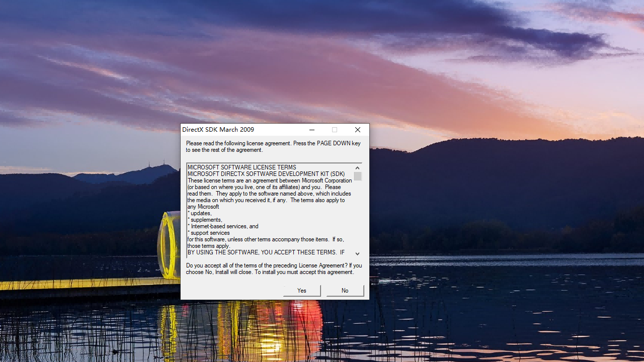Click the 'Do you accept all of the terms' question
This screenshot has width=644, height=362.
click(274, 268)
